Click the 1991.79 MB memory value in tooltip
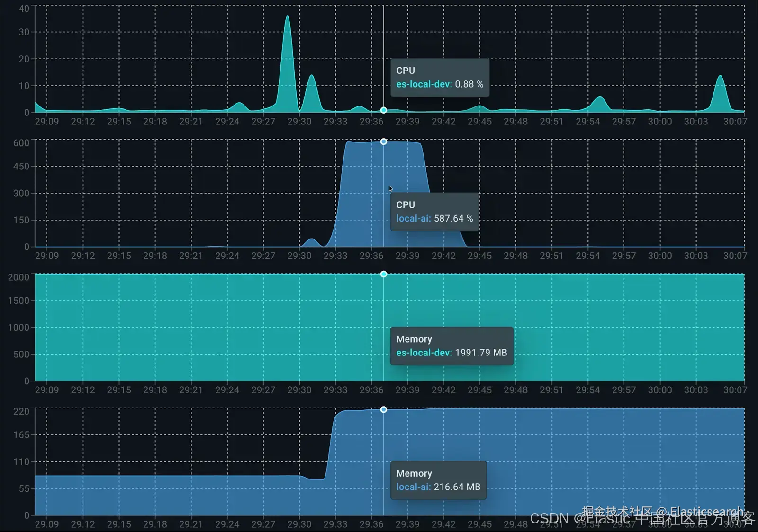The height and width of the screenshot is (532, 758). tap(481, 353)
